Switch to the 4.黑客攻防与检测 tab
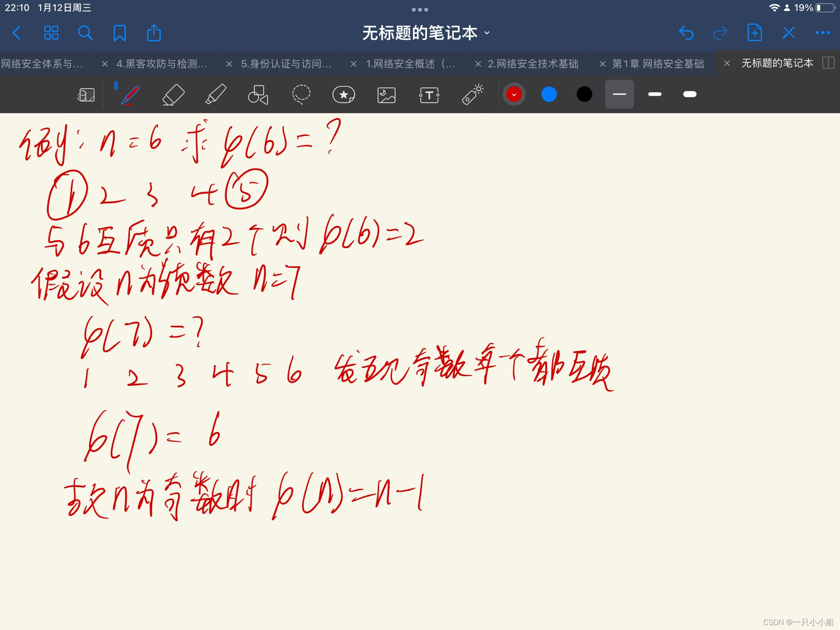This screenshot has height=630, width=840. click(162, 64)
